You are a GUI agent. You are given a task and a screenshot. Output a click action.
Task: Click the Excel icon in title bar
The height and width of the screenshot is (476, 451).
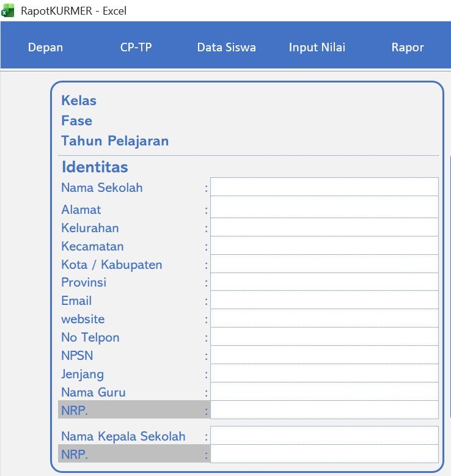pos(8,10)
